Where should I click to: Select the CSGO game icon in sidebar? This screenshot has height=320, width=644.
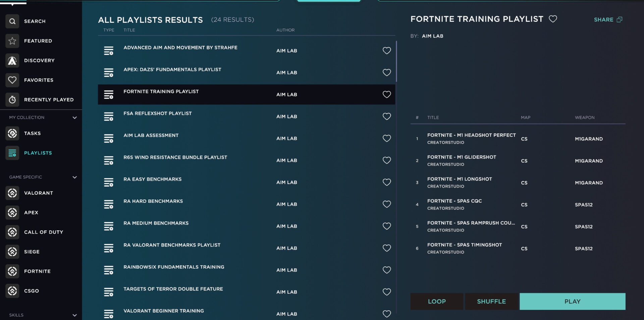12,291
